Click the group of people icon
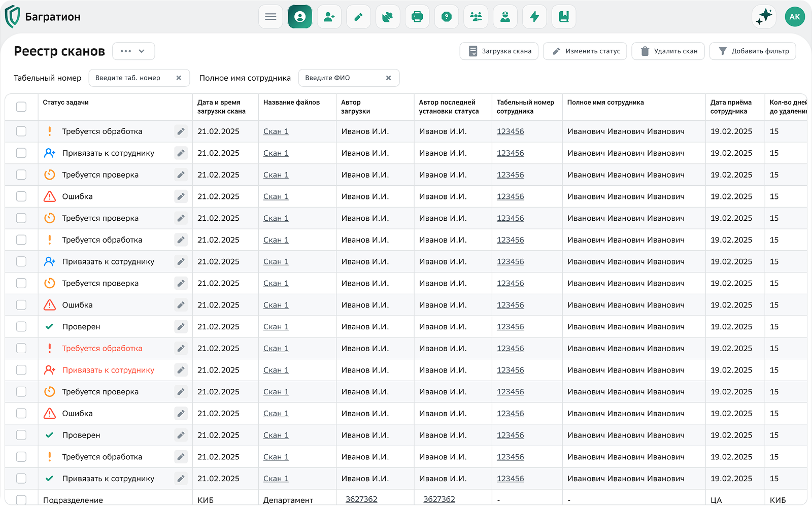812x508 pixels. coord(476,17)
